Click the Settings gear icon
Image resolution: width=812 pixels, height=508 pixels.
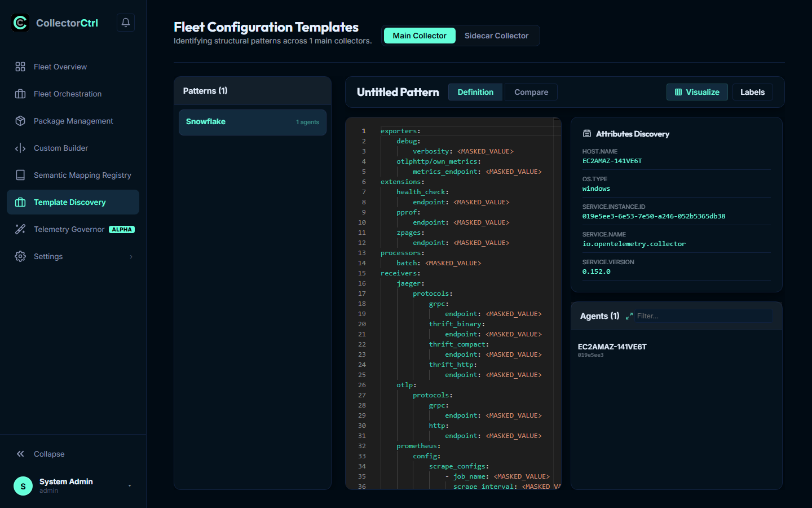click(x=20, y=256)
